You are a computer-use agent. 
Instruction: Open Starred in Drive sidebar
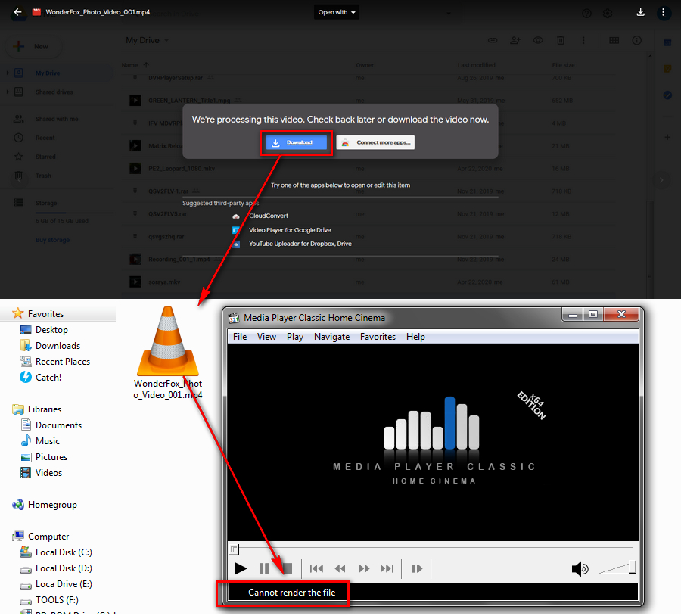45,157
